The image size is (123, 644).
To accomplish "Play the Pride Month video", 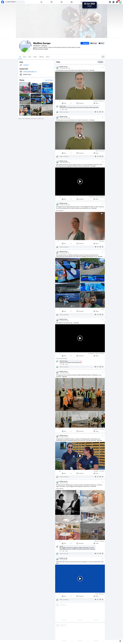I will click(80, 578).
